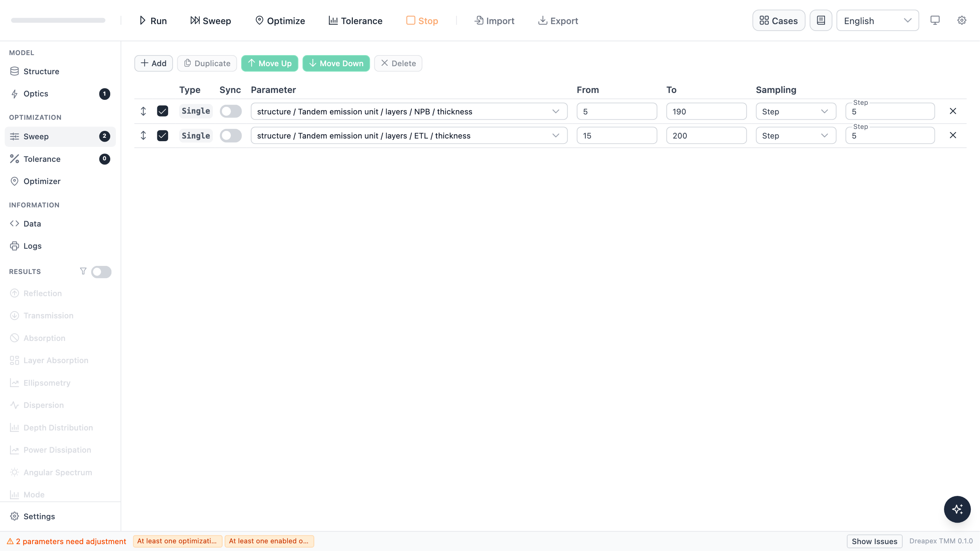Open the Data sidebar item

pyautogui.click(x=60, y=223)
